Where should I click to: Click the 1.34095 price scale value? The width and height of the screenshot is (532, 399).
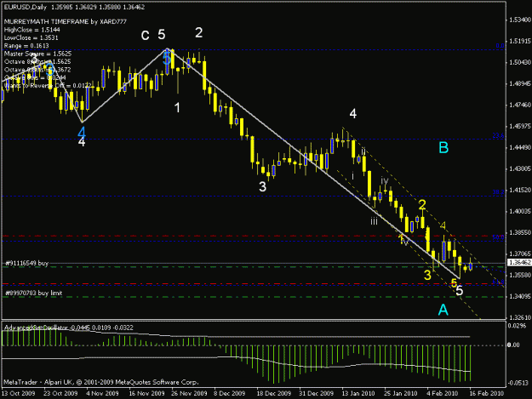point(519,296)
